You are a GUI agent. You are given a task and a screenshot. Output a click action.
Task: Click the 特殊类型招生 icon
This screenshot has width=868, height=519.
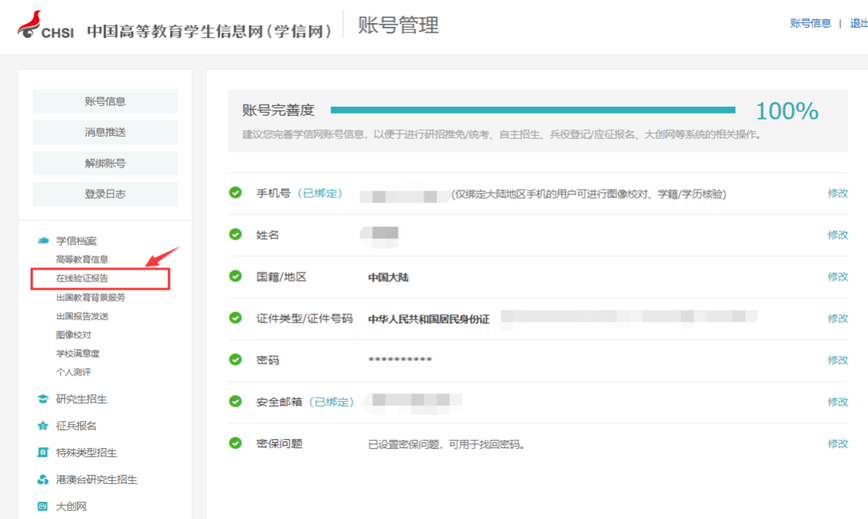[x=43, y=453]
